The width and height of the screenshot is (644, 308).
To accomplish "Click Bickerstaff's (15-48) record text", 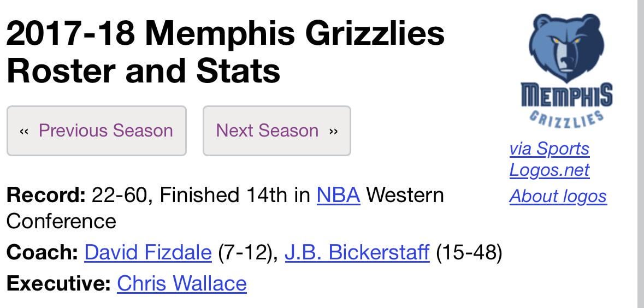I will point(469,252).
